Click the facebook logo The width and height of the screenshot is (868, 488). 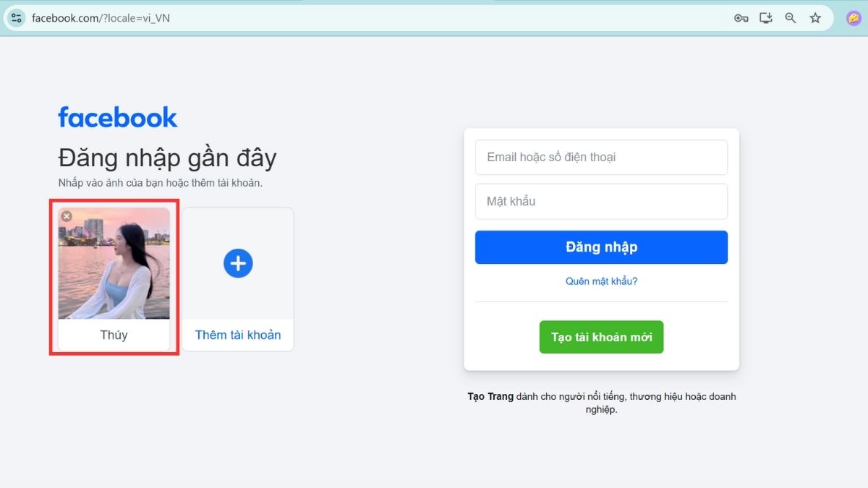pos(118,117)
